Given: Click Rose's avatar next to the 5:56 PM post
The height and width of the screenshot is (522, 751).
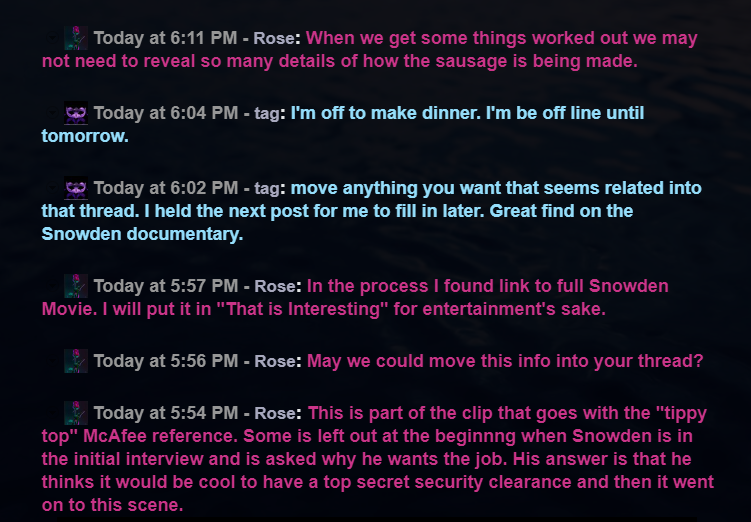Looking at the screenshot, I should [x=76, y=360].
